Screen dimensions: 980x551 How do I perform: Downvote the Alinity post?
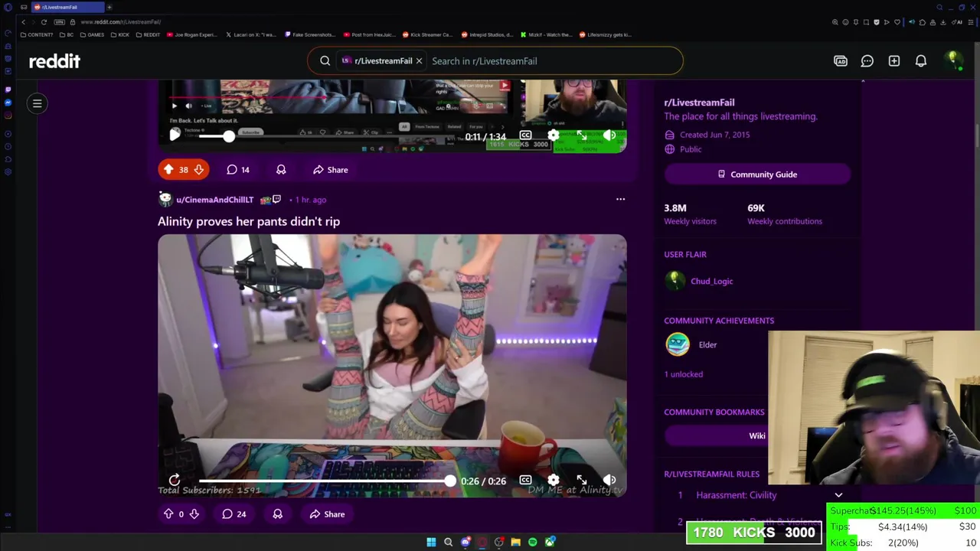tap(194, 514)
